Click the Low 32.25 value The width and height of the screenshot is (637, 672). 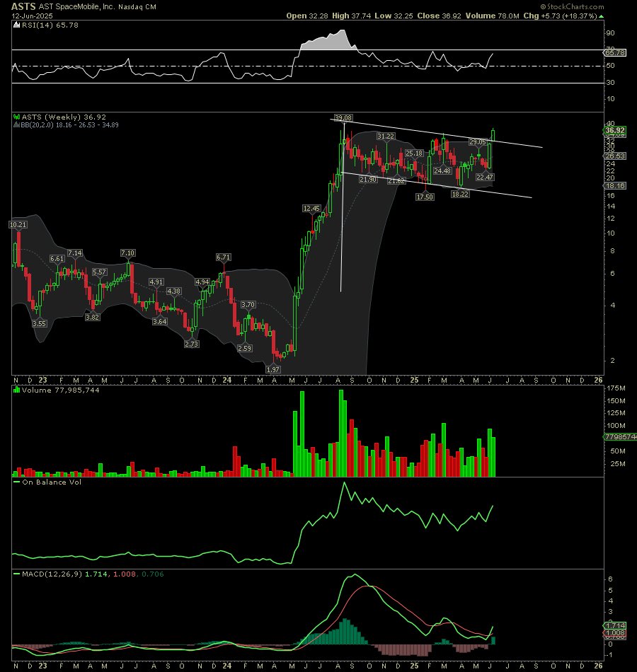[394, 16]
